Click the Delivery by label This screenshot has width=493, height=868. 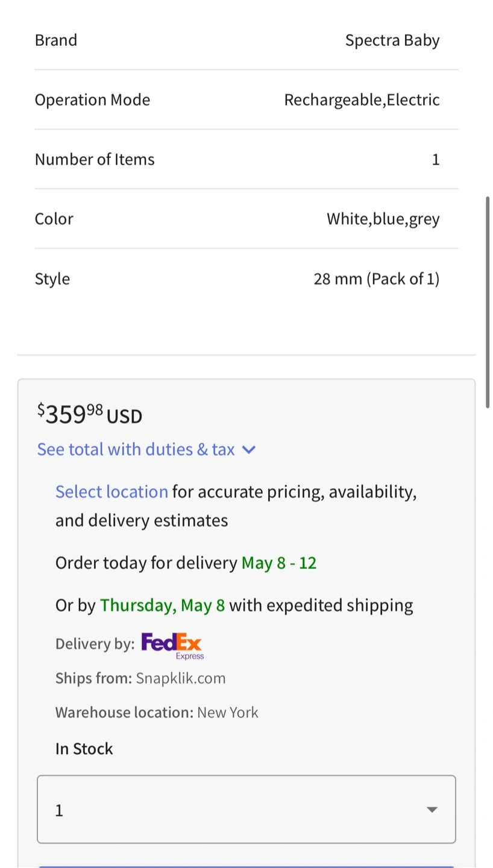(x=95, y=644)
